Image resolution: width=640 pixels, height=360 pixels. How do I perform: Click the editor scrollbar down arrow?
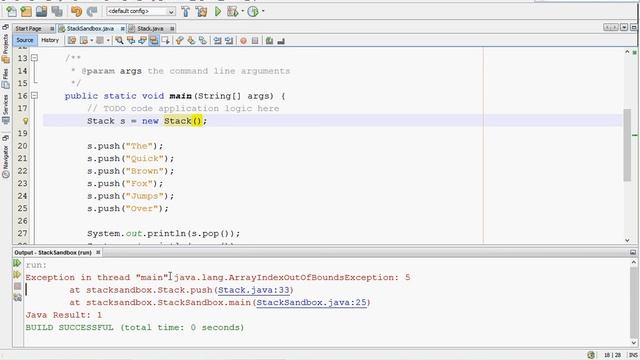pos(627,240)
